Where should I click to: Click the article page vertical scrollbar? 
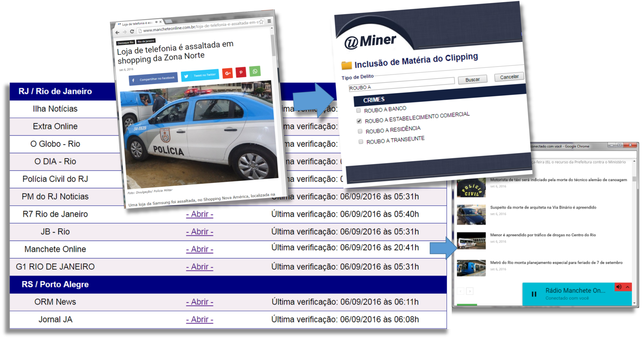273,45
